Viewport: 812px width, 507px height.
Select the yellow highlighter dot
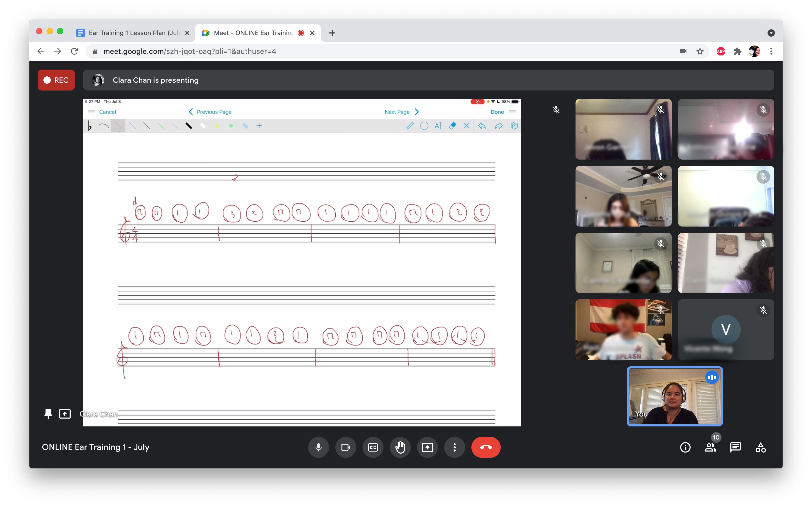tap(217, 126)
